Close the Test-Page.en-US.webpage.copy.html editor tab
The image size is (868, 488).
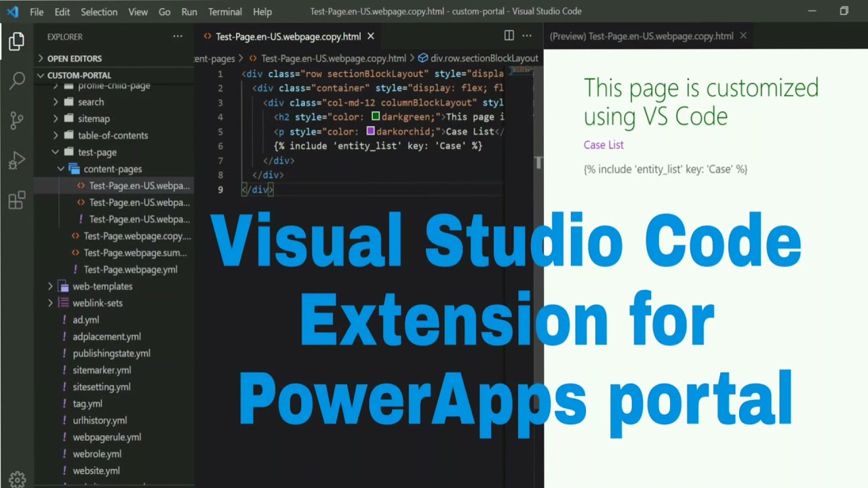(370, 37)
